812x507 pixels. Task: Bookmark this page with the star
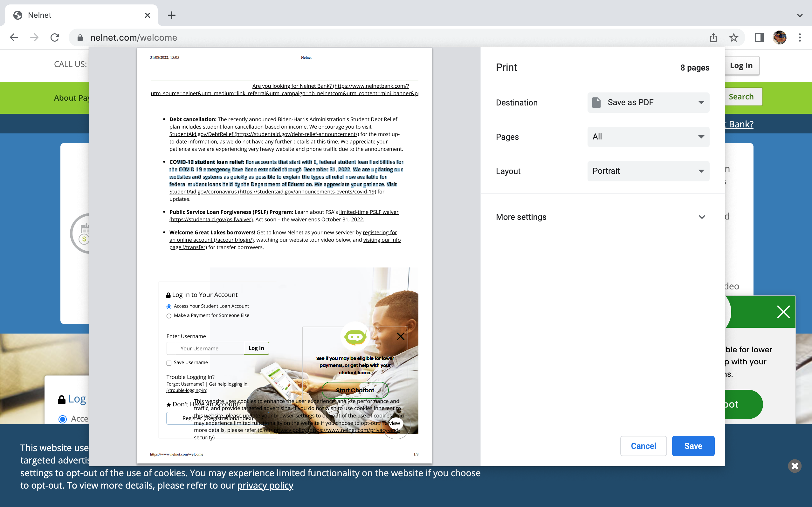(x=734, y=37)
